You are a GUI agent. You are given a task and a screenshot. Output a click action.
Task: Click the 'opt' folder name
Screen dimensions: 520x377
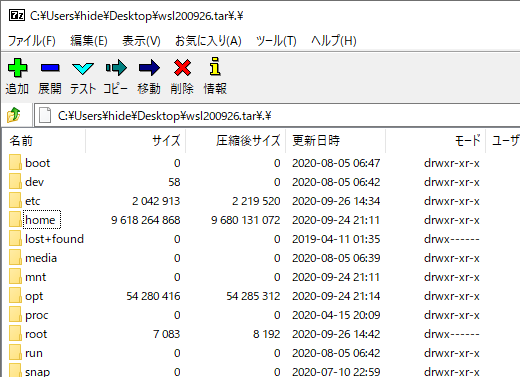click(34, 296)
